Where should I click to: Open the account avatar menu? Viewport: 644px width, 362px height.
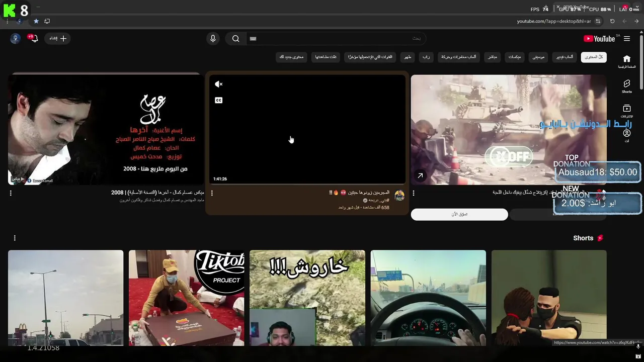15,39
